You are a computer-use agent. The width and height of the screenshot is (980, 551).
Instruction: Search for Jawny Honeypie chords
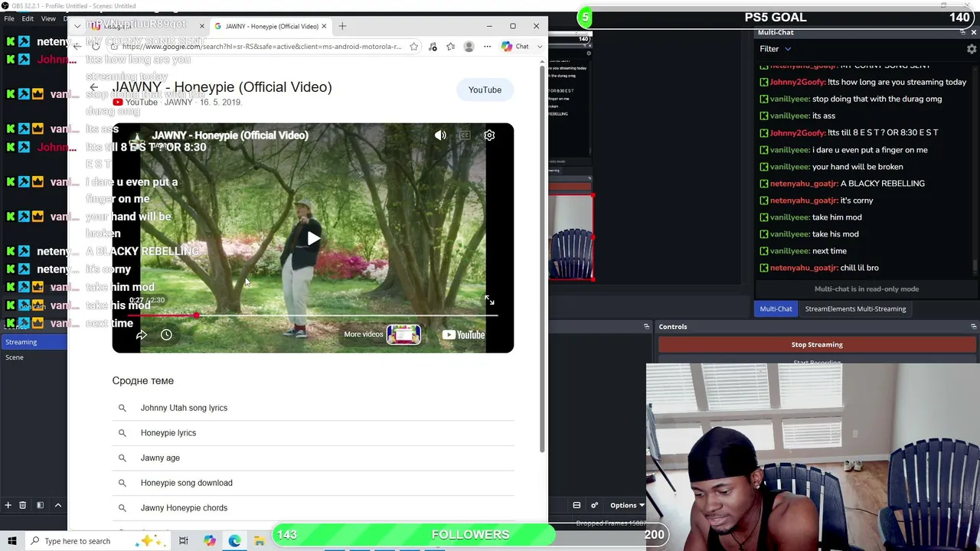coord(312,508)
